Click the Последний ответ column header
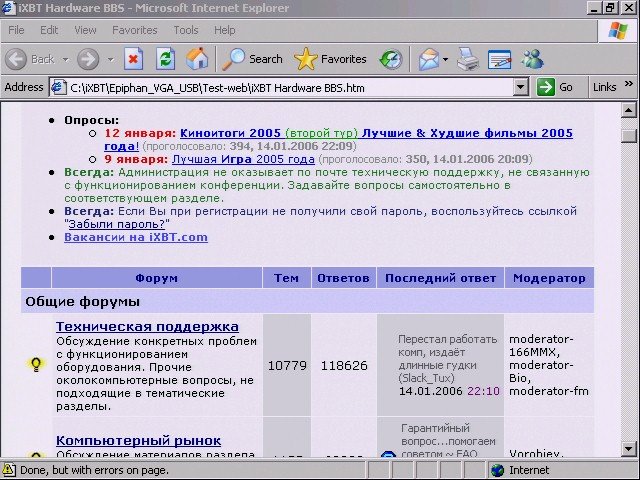Viewport: 640px width, 480px height. (440, 278)
